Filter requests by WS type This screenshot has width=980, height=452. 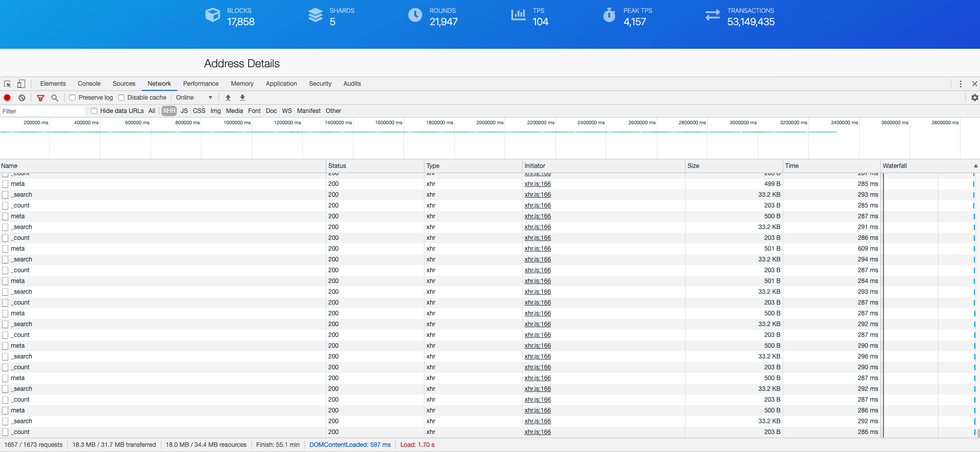point(287,111)
